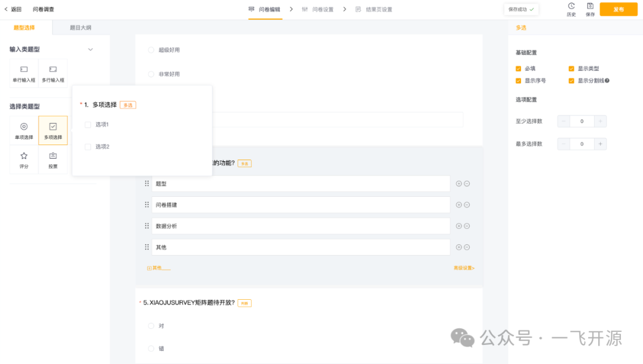The width and height of the screenshot is (643, 364).
Task: Decrease 至少选择数 with minus button
Action: [563, 121]
